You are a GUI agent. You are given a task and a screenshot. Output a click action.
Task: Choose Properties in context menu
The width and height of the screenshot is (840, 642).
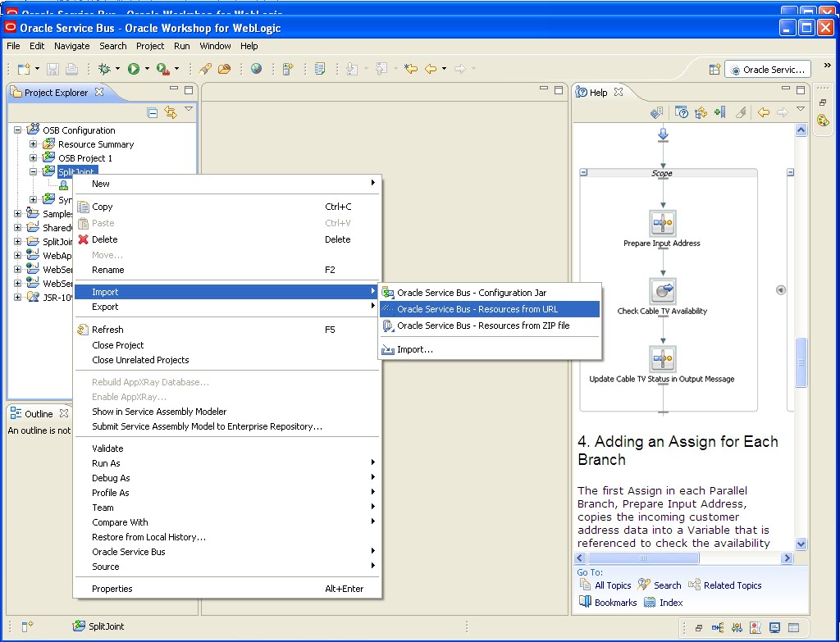227,589
